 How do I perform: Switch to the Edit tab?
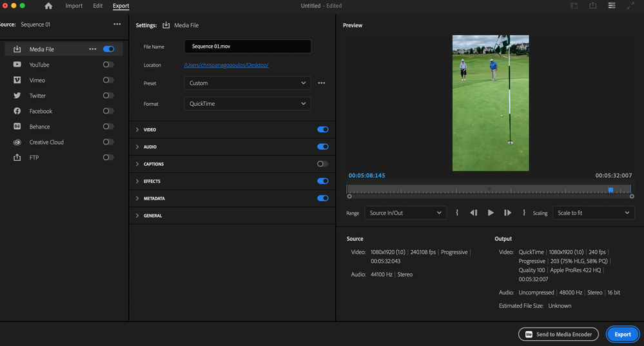97,6
